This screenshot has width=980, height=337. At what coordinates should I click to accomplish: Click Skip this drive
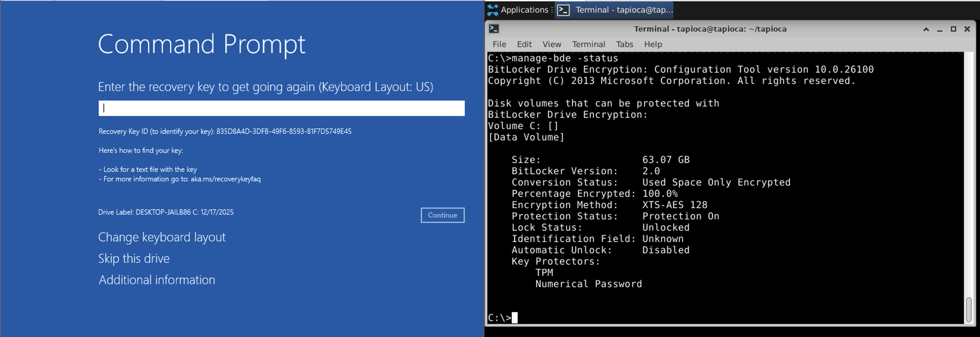[134, 259]
